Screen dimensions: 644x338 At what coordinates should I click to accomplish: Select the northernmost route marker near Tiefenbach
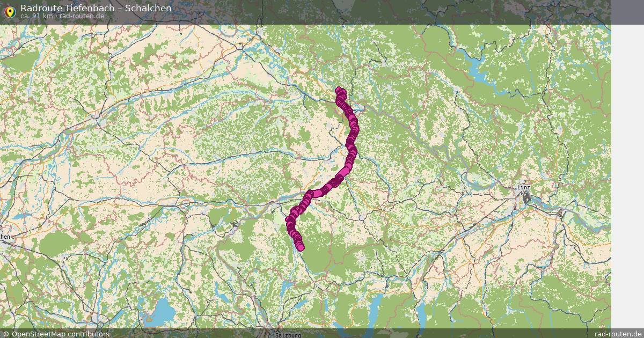click(339, 90)
